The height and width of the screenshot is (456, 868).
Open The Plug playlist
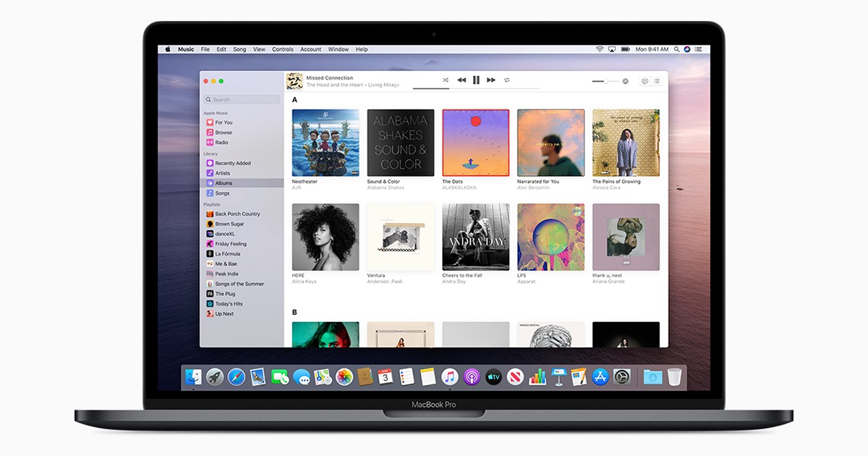click(242, 294)
